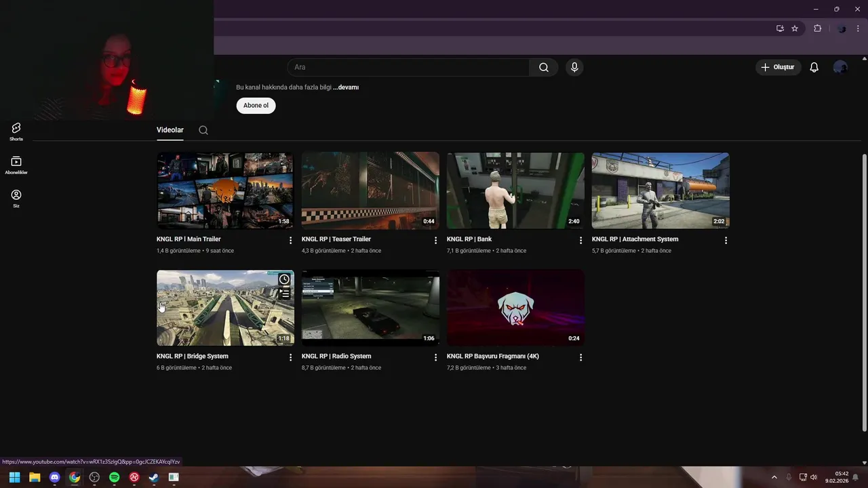
Task: Open options menu for Teaser Trailer video
Action: tap(435, 240)
